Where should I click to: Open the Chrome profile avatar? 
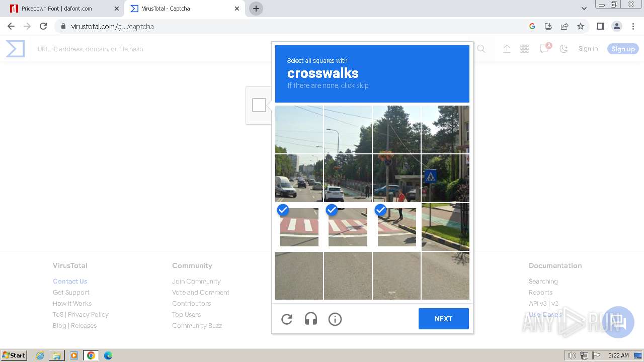616,26
